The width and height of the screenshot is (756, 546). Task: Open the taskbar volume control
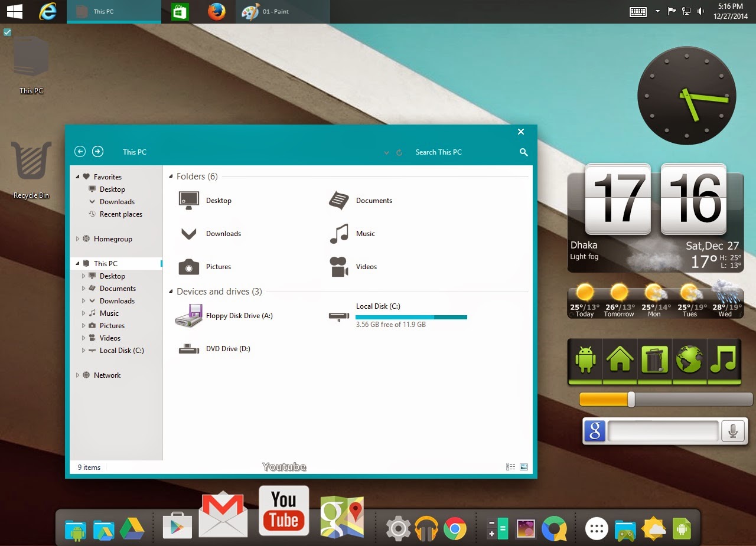point(700,11)
